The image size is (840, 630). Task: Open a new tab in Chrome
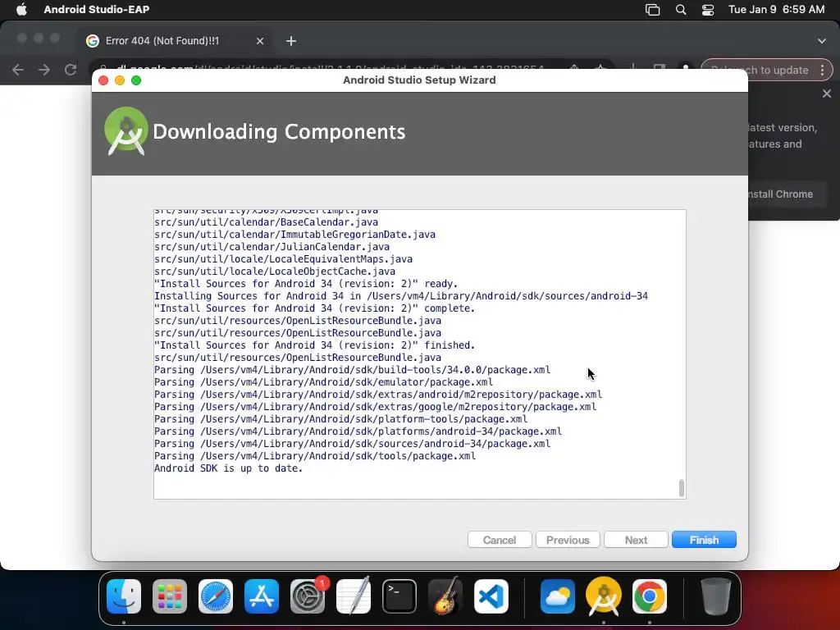(291, 41)
